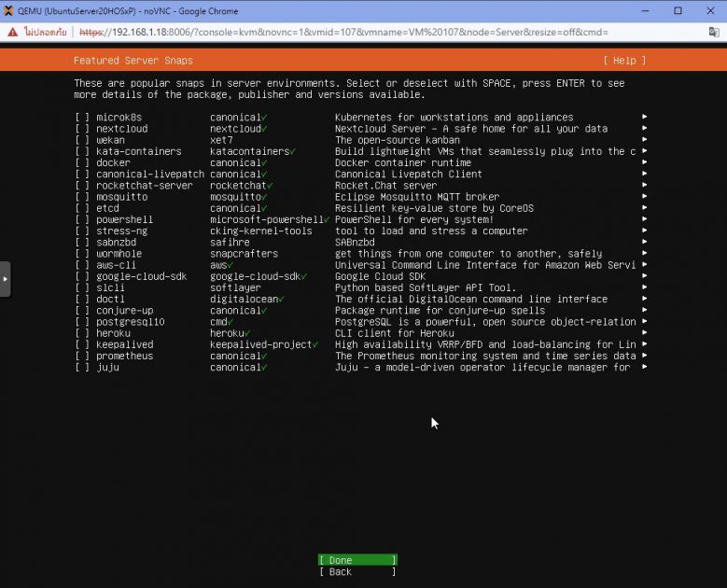Viewport: 727px width, 588px height.
Task: Enable the canonical-livepatch checkbox
Action: tap(82, 175)
